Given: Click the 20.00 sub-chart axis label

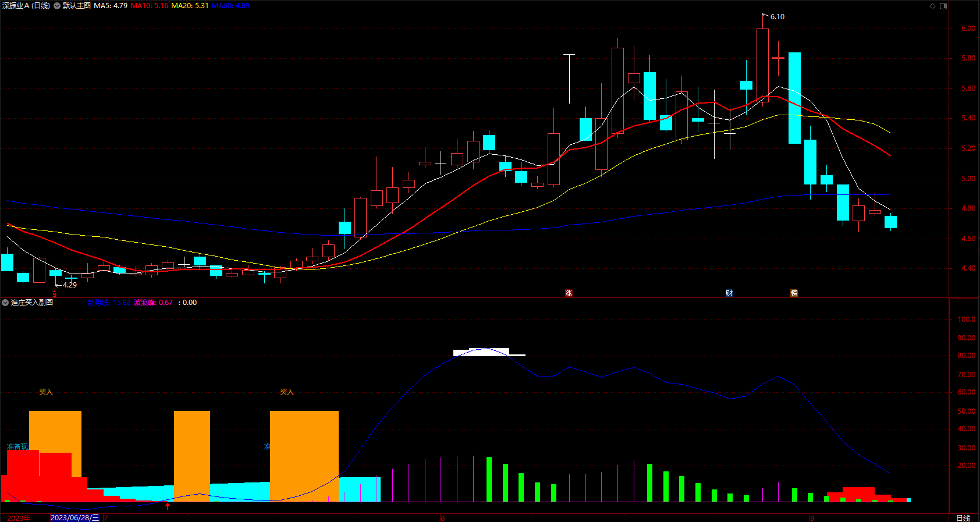Looking at the screenshot, I should (x=967, y=466).
